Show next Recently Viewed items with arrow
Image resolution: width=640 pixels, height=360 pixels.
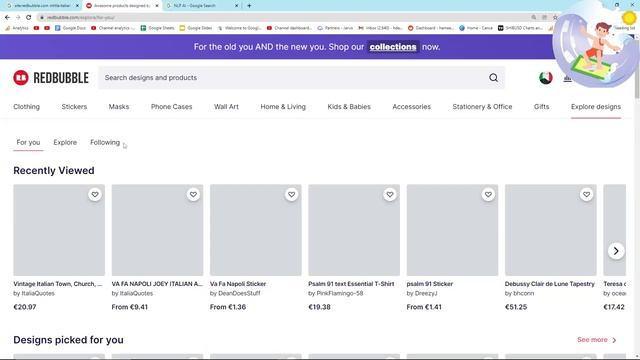616,251
